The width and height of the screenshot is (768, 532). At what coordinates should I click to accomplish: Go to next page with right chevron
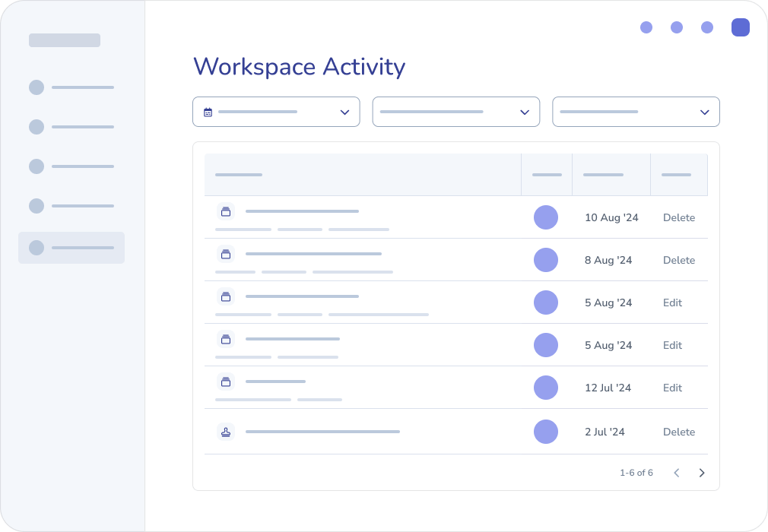701,473
